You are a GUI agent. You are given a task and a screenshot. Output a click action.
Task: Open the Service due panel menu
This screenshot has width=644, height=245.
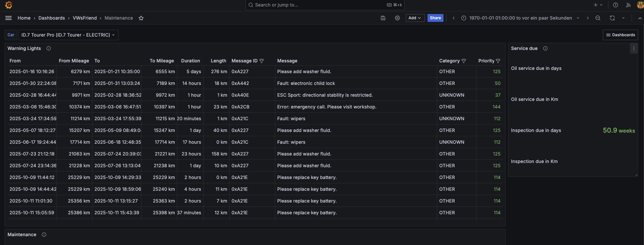tap(634, 48)
